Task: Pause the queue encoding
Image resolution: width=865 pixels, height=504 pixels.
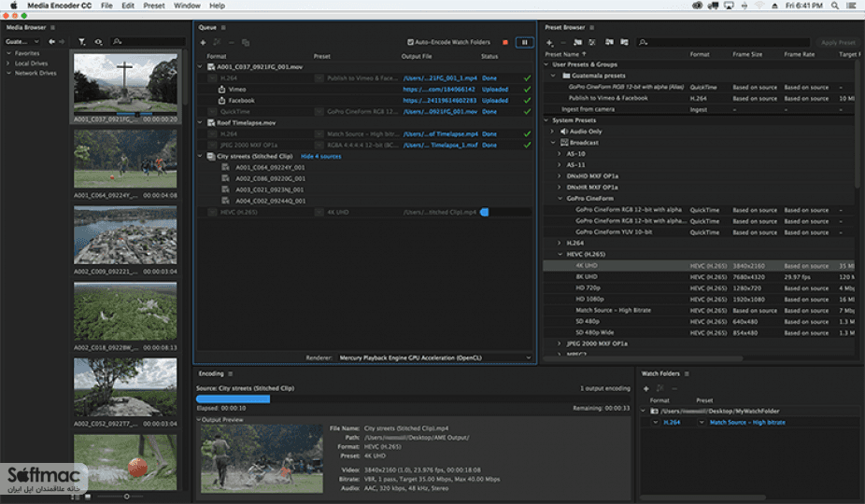Action: click(525, 42)
